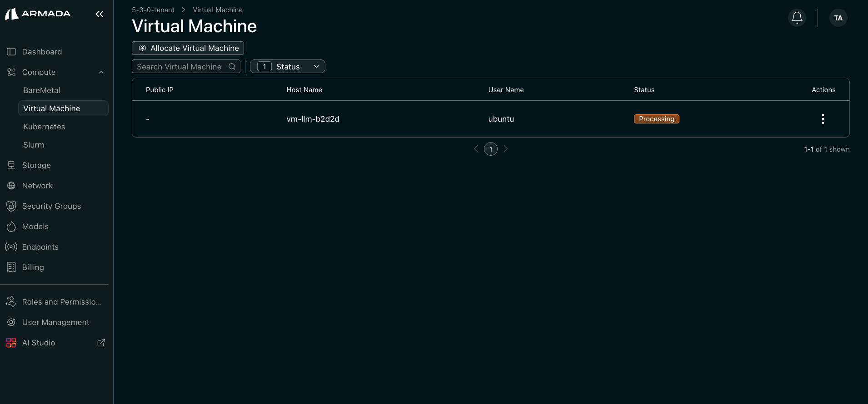Click the Security Groups shield icon

click(x=11, y=206)
